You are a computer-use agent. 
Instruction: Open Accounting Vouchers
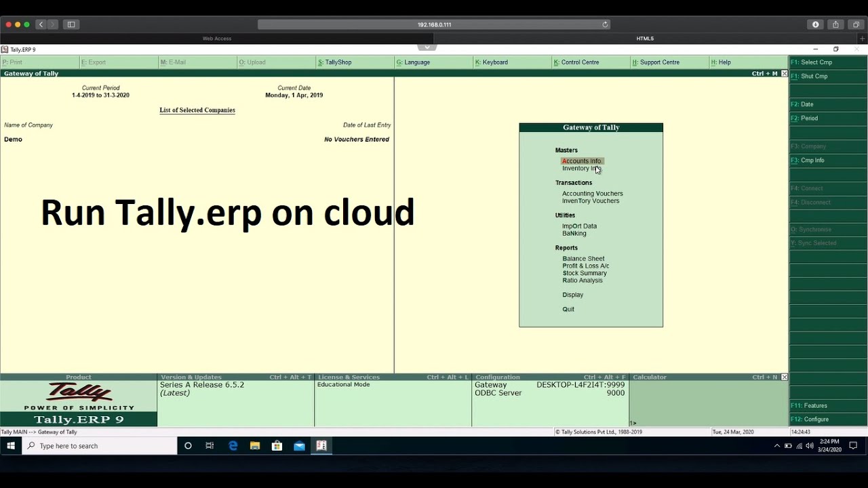click(x=592, y=194)
